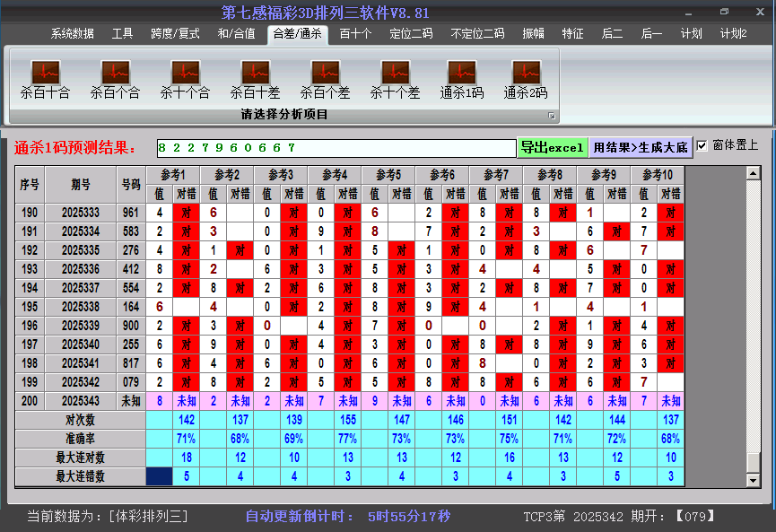Select the 杀百个合 icon
The image size is (776, 532).
pos(115,72)
